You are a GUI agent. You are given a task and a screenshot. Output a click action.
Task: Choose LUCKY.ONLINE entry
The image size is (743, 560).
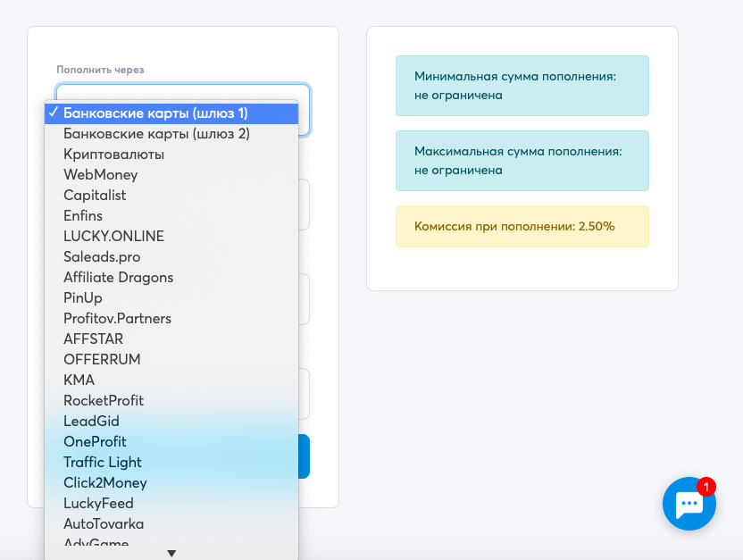171,237
